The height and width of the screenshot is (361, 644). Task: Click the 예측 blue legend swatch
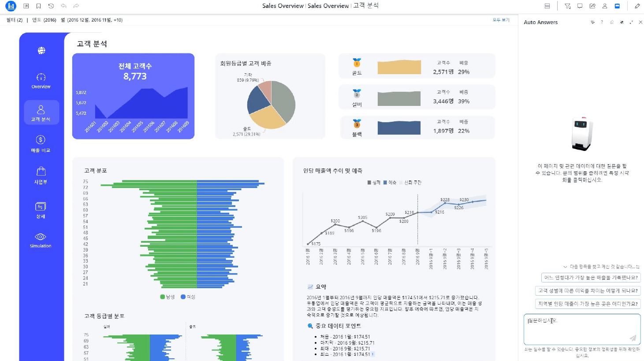385,183
